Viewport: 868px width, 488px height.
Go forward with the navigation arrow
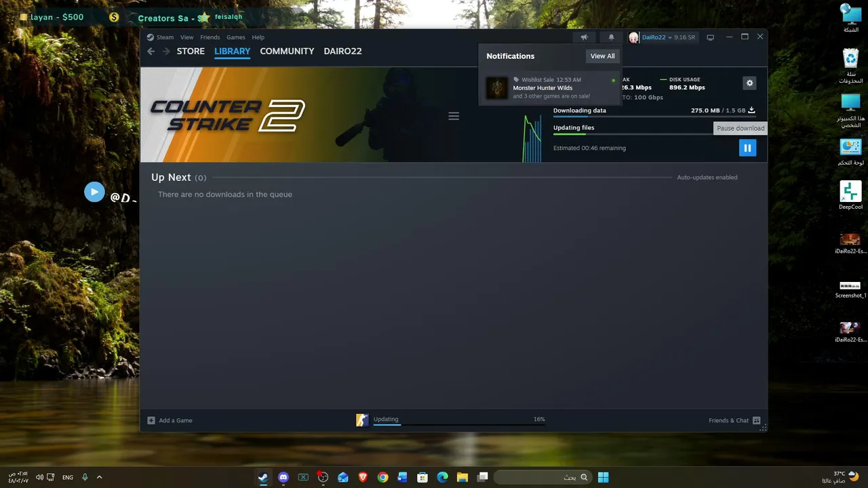166,52
